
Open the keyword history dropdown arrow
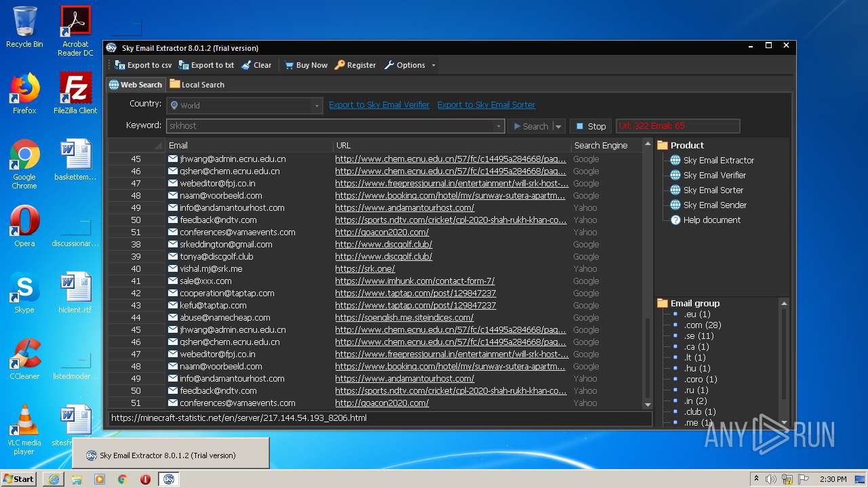[499, 126]
